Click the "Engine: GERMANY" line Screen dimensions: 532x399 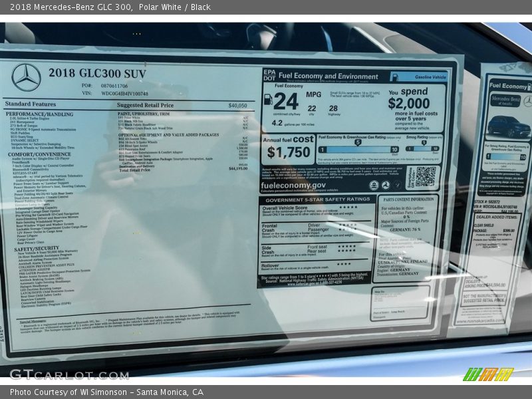394,270
